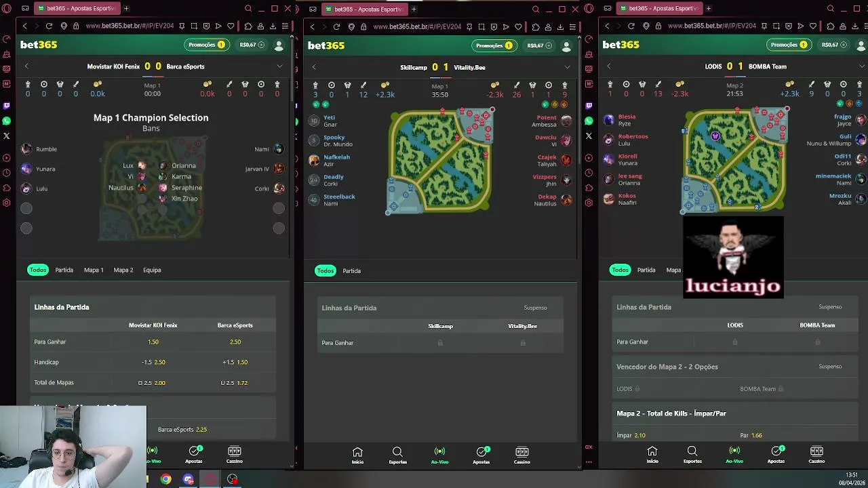This screenshot has width=868, height=488.
Task: Open Cassino in the right window bottom bar
Action: pyautogui.click(x=816, y=454)
